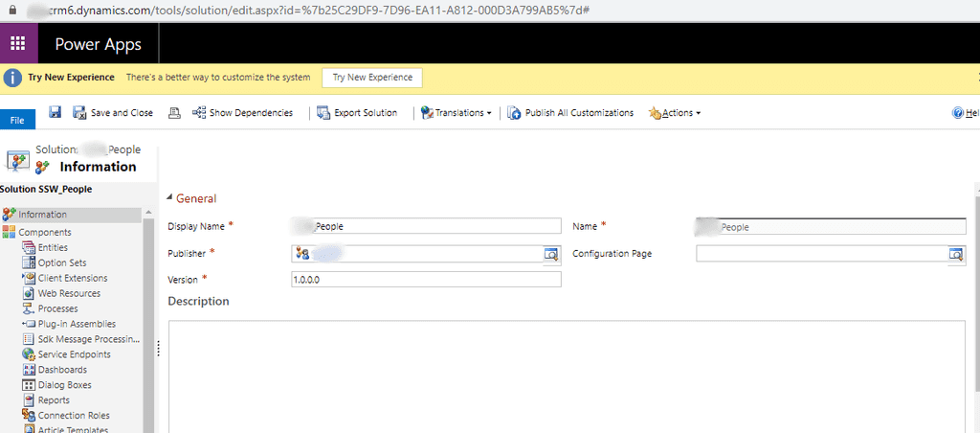
Task: Click the Version input field
Action: click(426, 280)
